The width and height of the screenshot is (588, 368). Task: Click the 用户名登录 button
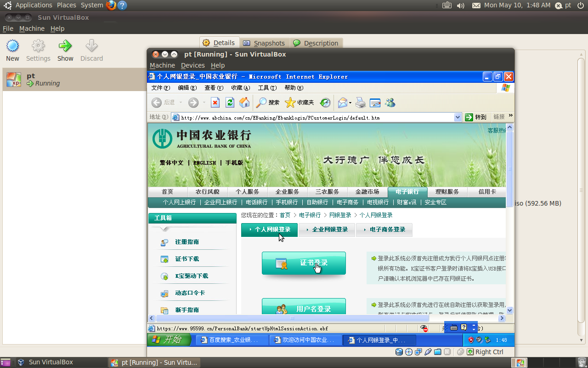click(x=304, y=306)
